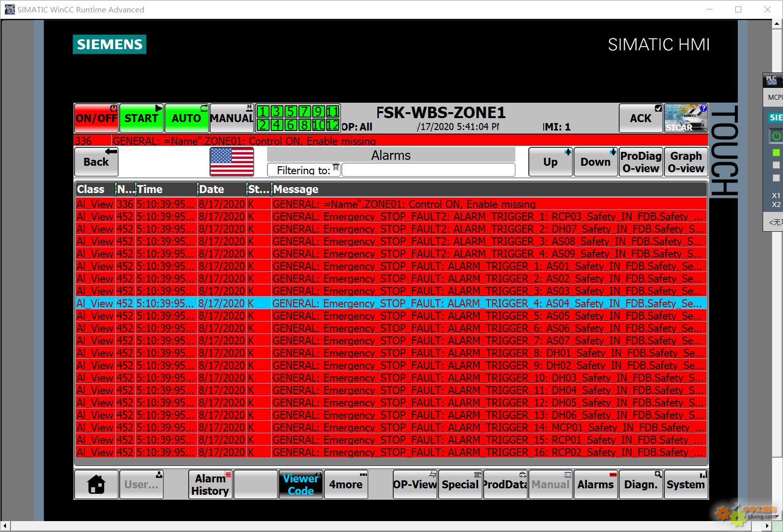The width and height of the screenshot is (783, 532).
Task: Select station number 11
Action: tap(333, 111)
